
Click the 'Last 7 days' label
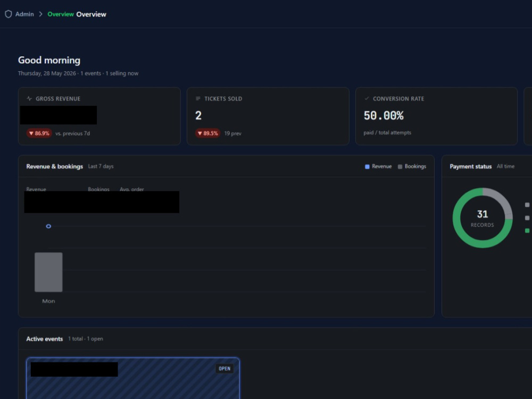click(x=101, y=166)
